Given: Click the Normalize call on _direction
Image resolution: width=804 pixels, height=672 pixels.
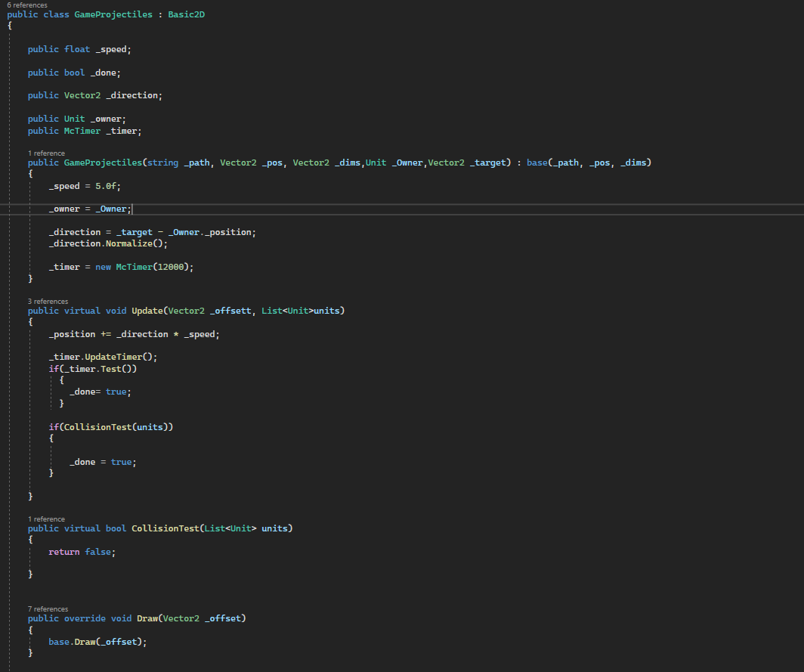Looking at the screenshot, I should tap(129, 243).
